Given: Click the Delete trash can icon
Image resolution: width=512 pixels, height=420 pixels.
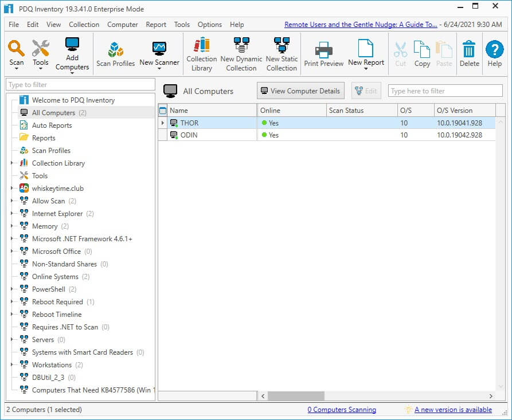Looking at the screenshot, I should pyautogui.click(x=469, y=49).
